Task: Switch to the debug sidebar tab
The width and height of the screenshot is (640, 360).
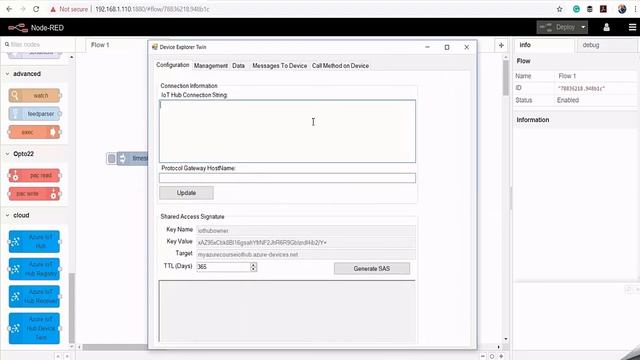Action: click(606, 45)
